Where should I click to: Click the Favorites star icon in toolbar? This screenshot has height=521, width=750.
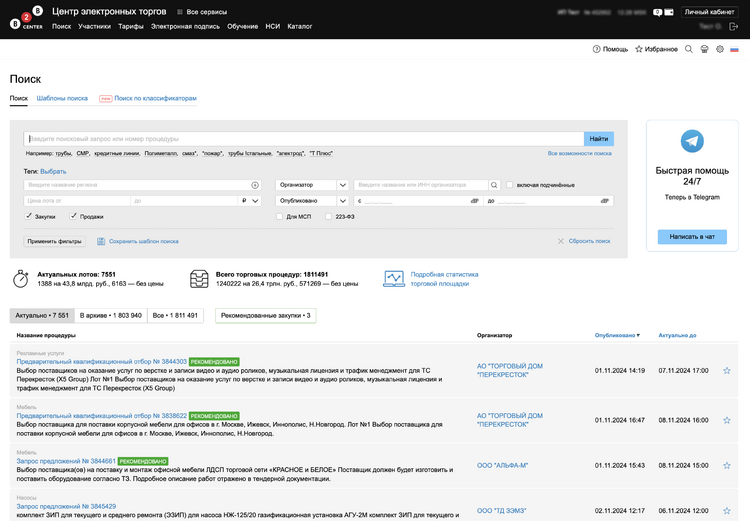click(x=639, y=49)
